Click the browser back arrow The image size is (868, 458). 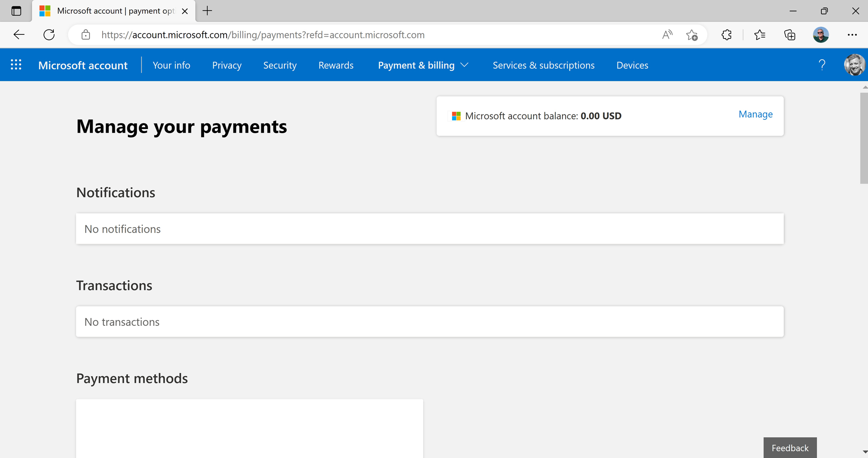pyautogui.click(x=19, y=35)
